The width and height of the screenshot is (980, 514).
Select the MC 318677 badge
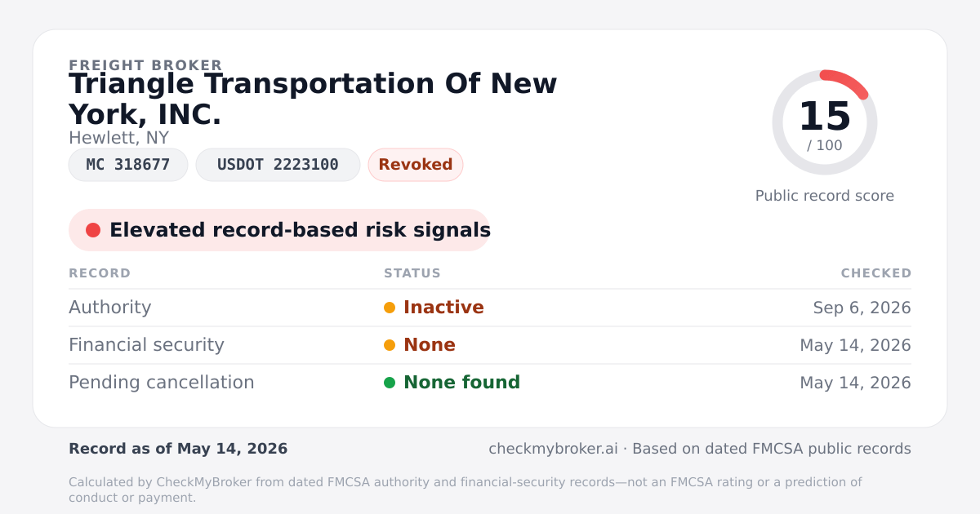click(128, 165)
